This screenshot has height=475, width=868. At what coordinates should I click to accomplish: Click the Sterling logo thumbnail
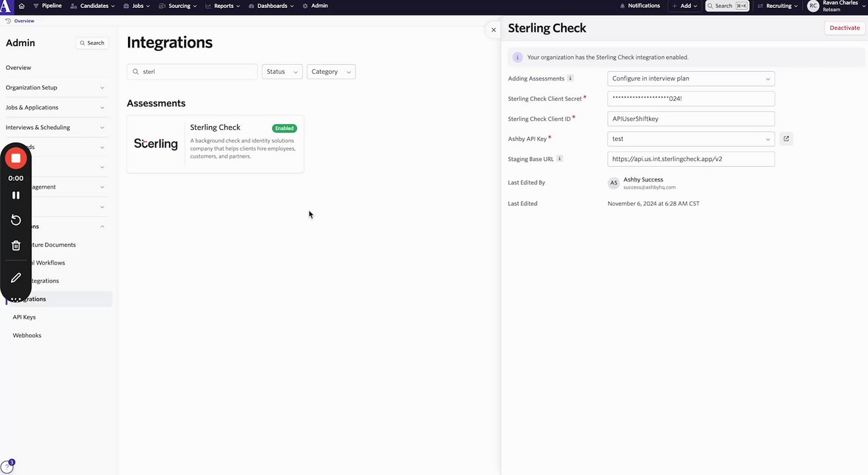[x=156, y=144]
